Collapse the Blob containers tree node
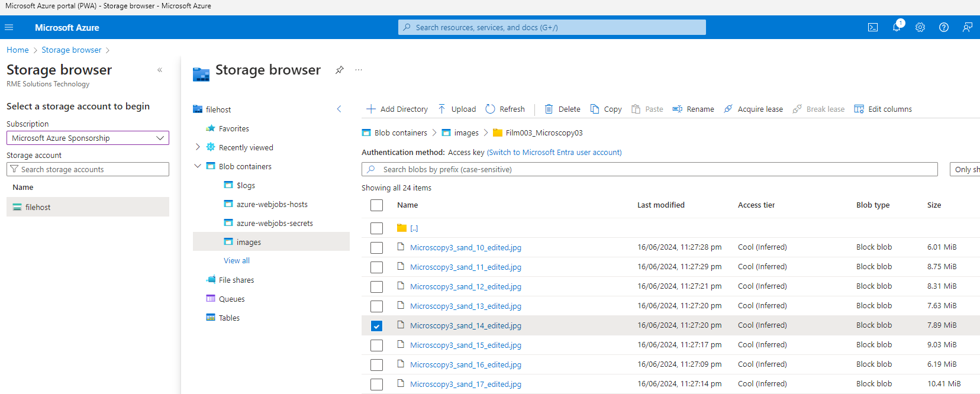Image resolution: width=980 pixels, height=394 pixels. (198, 166)
